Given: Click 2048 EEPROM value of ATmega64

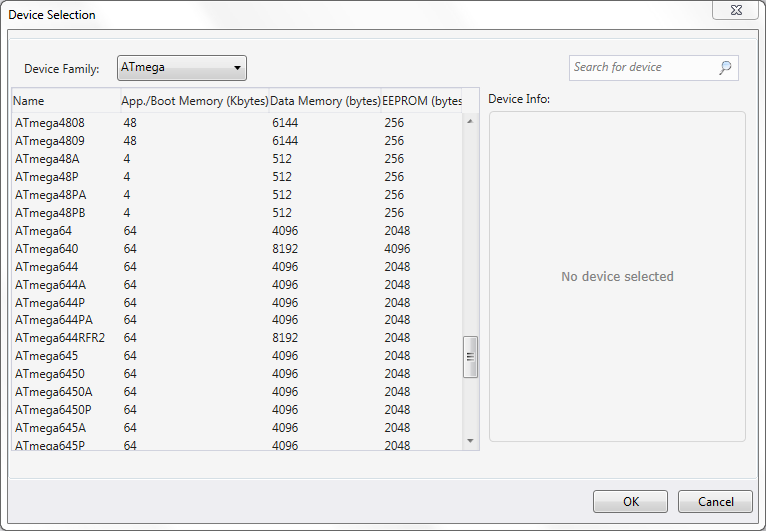Looking at the screenshot, I should click(x=397, y=231).
